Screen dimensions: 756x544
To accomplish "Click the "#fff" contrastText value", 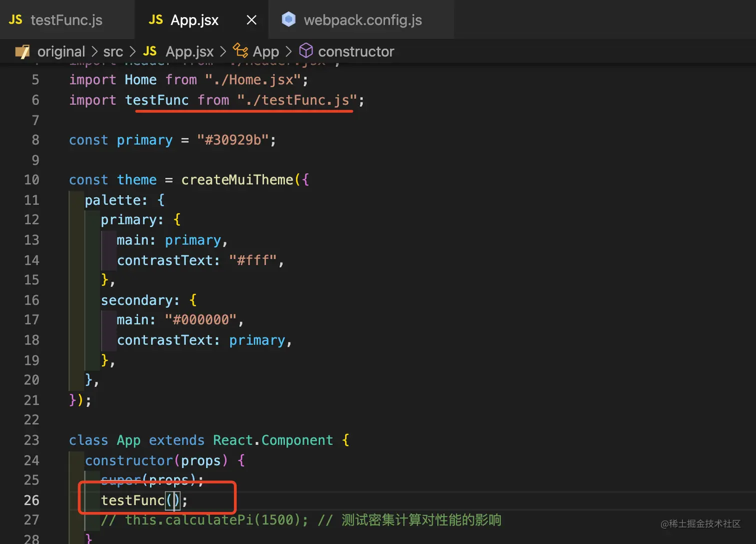I will [253, 260].
